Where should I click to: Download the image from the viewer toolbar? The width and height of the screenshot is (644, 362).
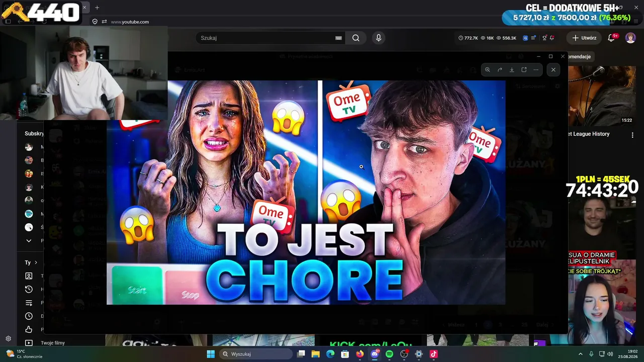point(512,70)
